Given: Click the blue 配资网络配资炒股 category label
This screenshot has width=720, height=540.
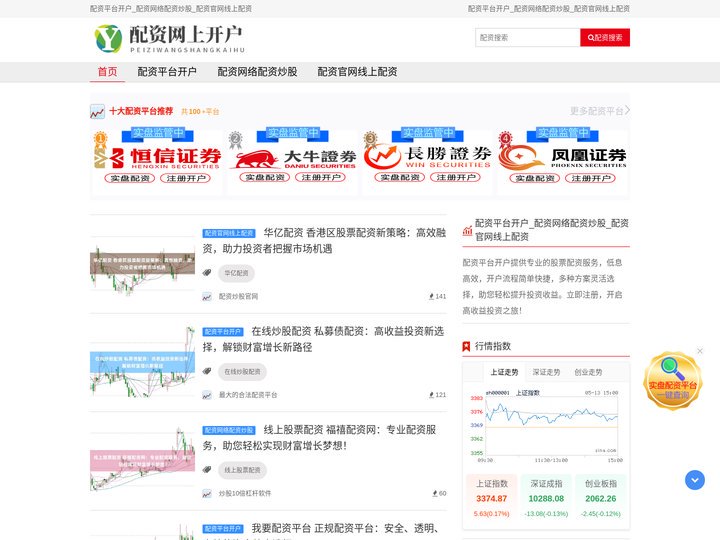Looking at the screenshot, I should [x=229, y=430].
